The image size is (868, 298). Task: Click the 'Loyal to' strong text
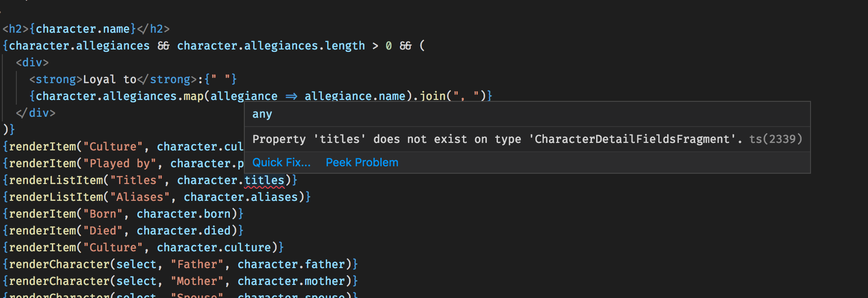pyautogui.click(x=109, y=79)
